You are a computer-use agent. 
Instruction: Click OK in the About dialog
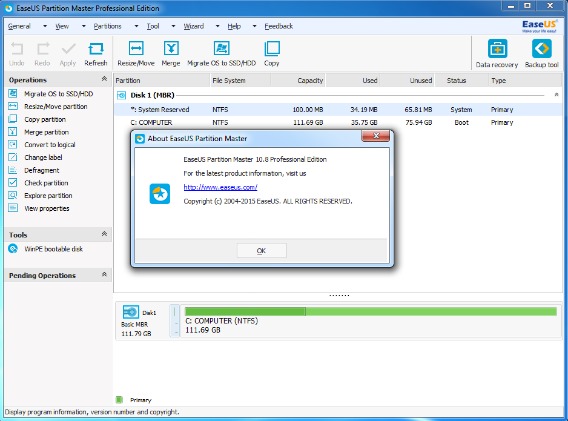(261, 250)
